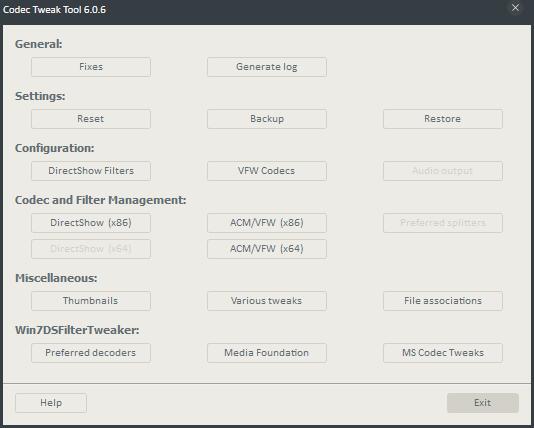Image resolution: width=534 pixels, height=428 pixels.
Task: Open MS Codec Tweaks
Action: point(443,353)
